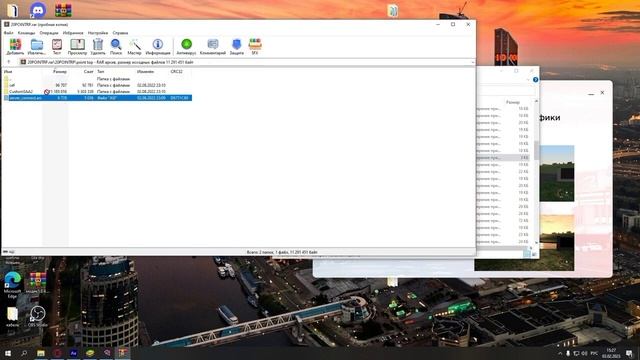
Task: Click the Windows Start button
Action: pyautogui.click(x=8, y=353)
